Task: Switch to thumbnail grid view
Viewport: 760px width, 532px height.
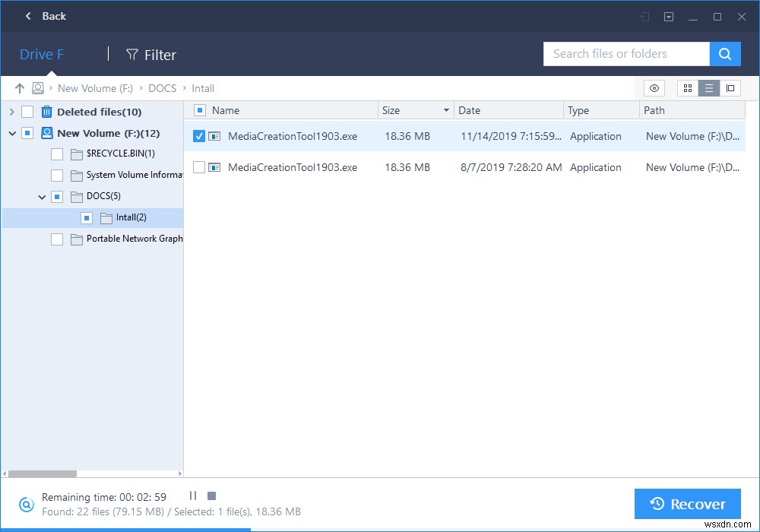Action: pos(687,88)
